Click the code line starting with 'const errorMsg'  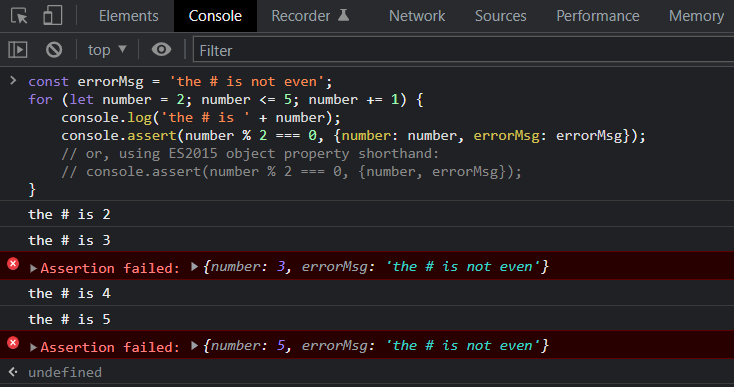click(180, 81)
